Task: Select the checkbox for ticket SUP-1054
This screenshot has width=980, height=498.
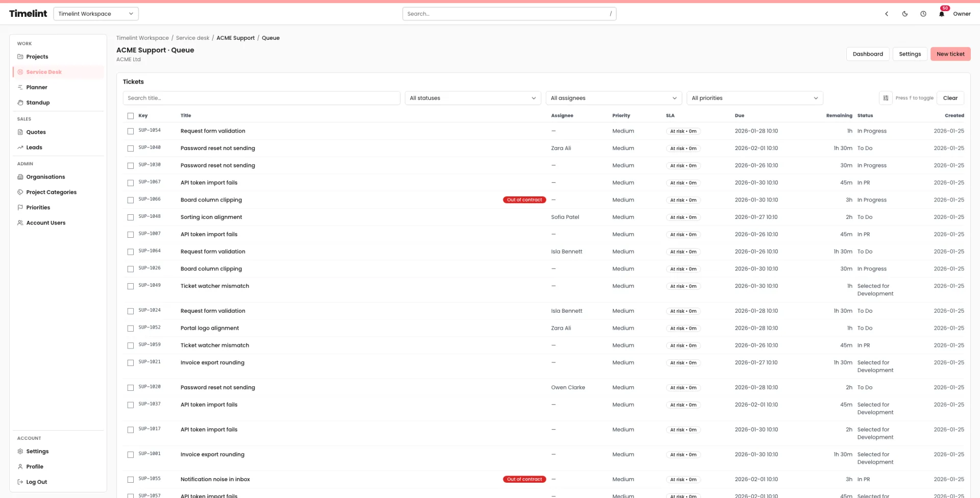Action: click(x=131, y=131)
